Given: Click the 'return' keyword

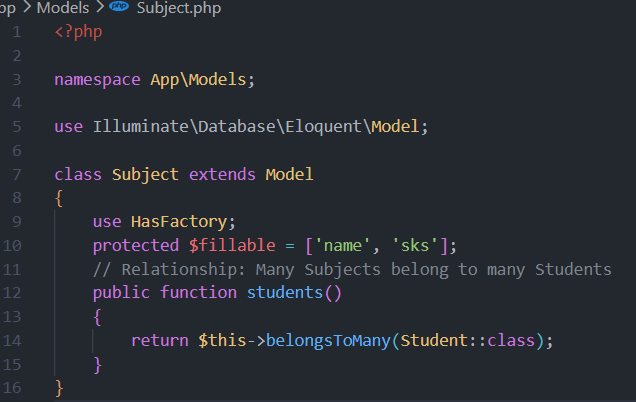Looking at the screenshot, I should click(x=160, y=341).
